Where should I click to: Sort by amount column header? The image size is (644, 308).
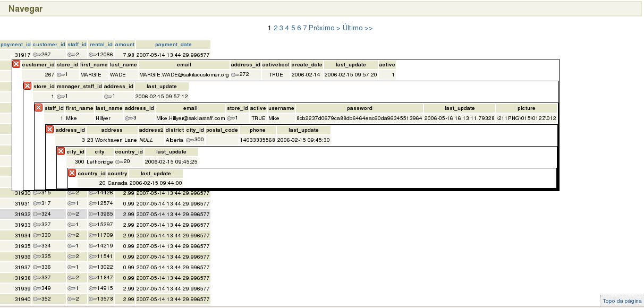pos(125,45)
